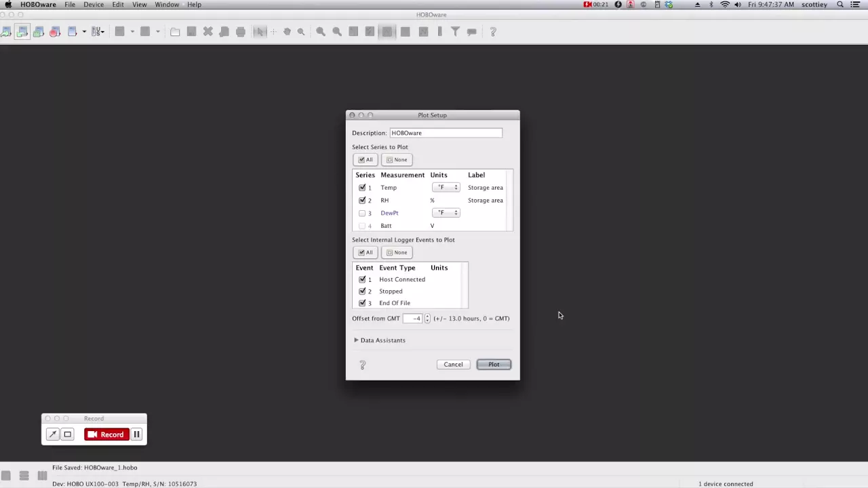The width and height of the screenshot is (868, 488).
Task: Click All under Internal Logger Events
Action: pos(366,253)
